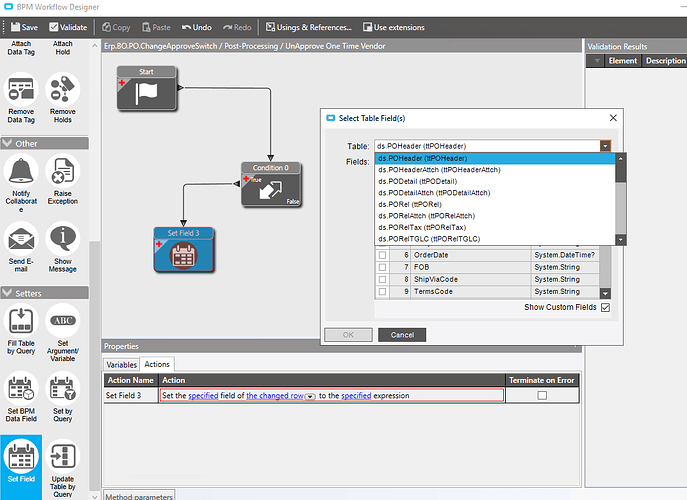
Task: Click the Condition 0 node
Action: (271, 184)
